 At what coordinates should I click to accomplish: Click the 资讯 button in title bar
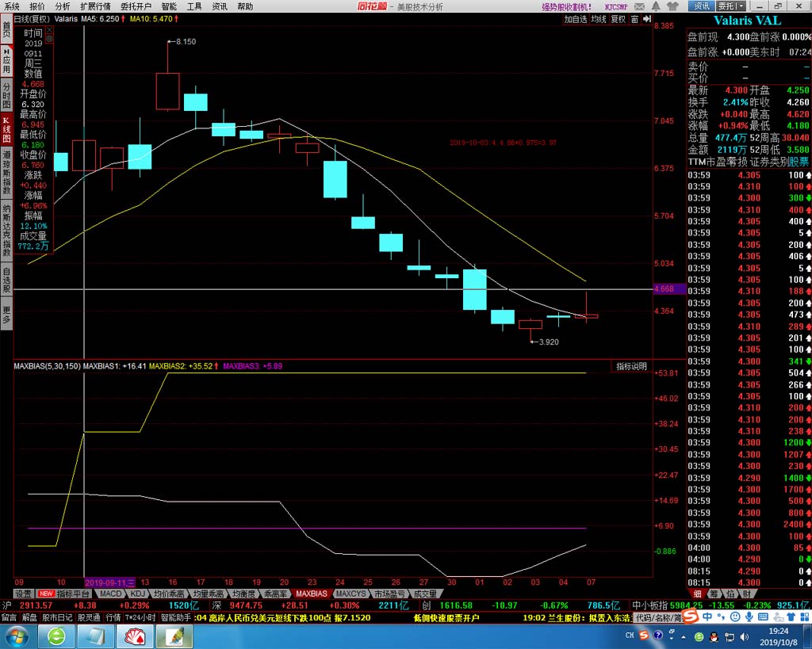tap(702, 6)
